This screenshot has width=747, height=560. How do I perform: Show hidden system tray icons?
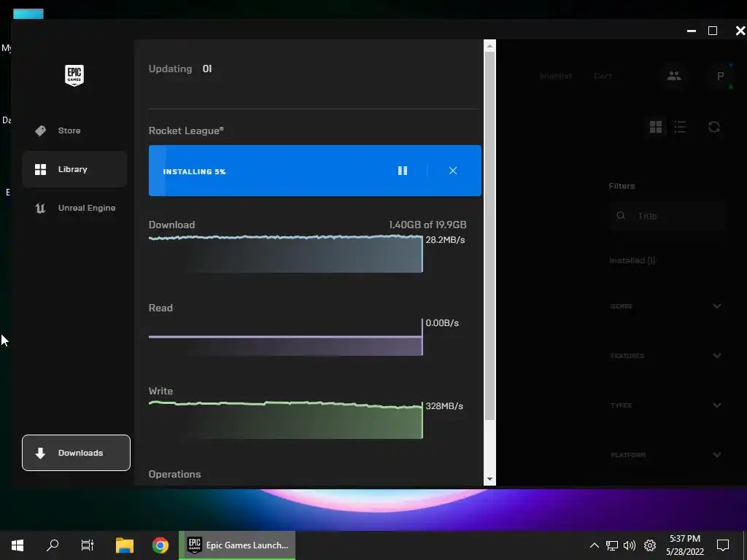[x=594, y=545]
